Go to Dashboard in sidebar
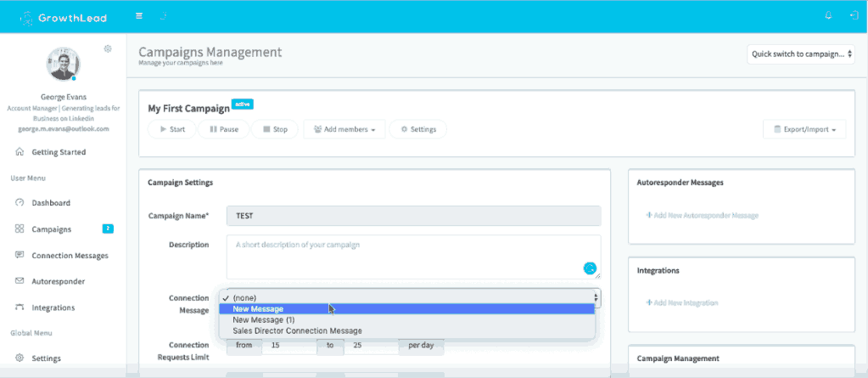The width and height of the screenshot is (868, 378). coord(51,203)
